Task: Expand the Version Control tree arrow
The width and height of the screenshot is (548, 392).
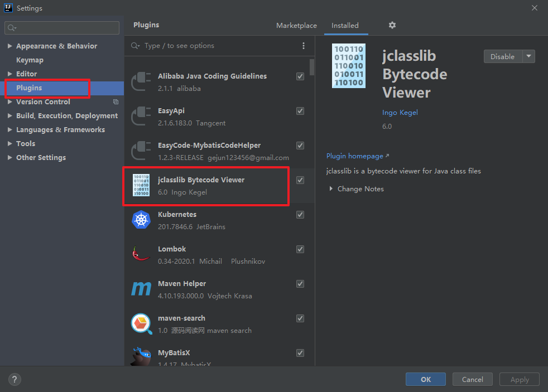Action: (x=10, y=101)
